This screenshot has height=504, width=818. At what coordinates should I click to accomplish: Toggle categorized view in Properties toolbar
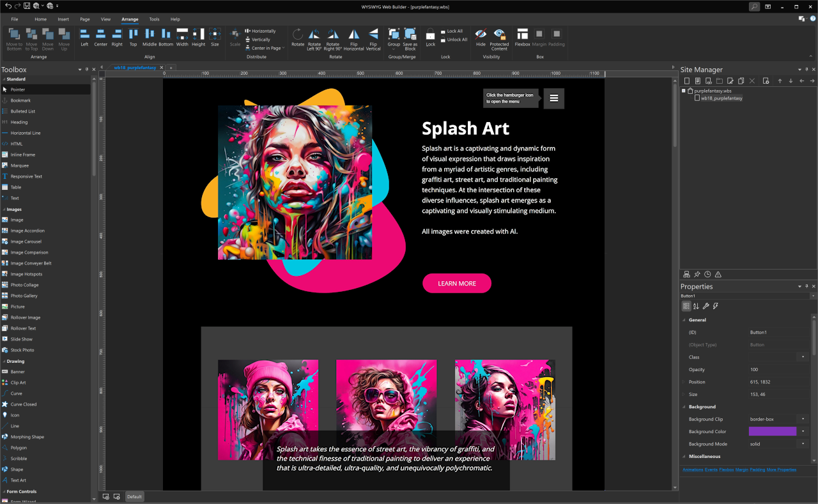[686, 306]
